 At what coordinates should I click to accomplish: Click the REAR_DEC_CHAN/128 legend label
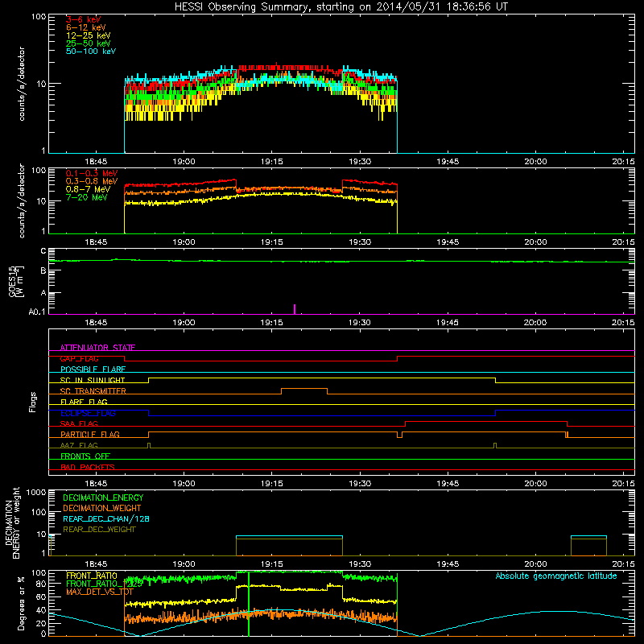point(106,518)
